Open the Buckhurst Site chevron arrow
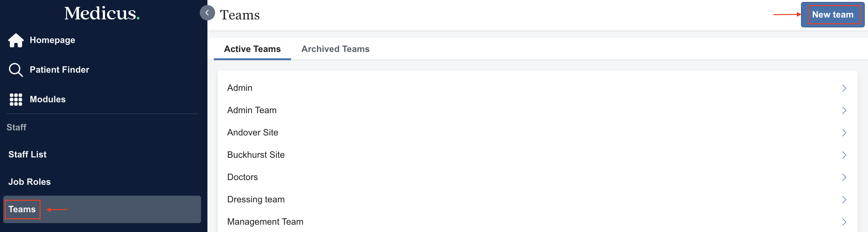This screenshot has height=232, width=868. click(x=844, y=155)
